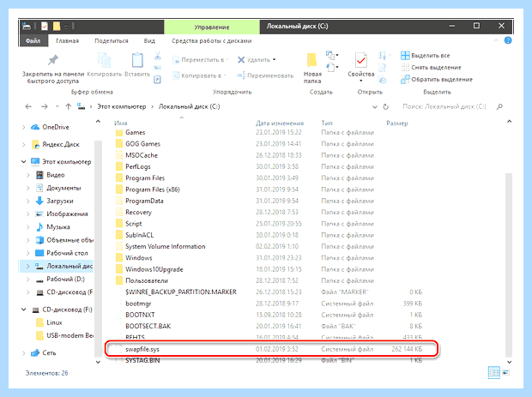
Task: Open the quick access toolbar dropdown arrow
Action: [x=67, y=27]
